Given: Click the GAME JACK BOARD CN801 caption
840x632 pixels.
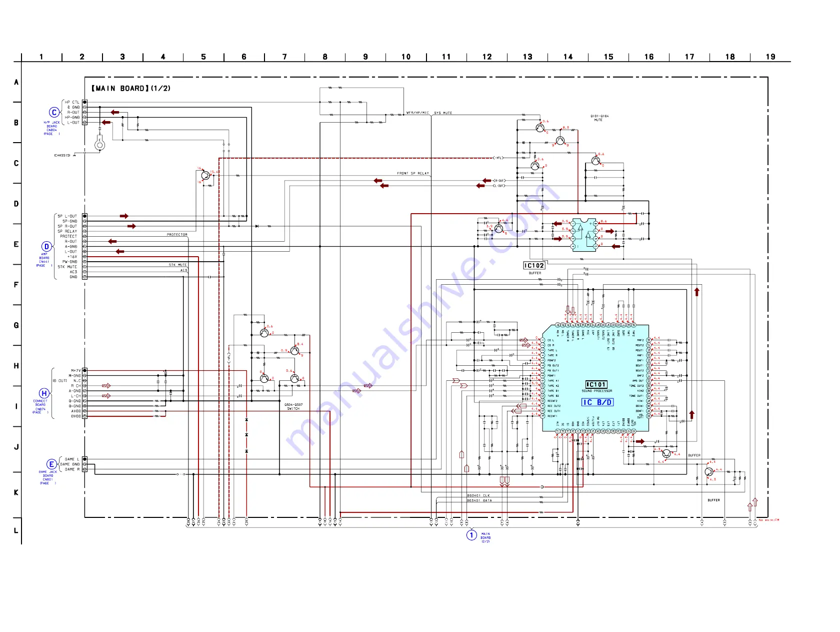Looking at the screenshot, I should [x=48, y=477].
